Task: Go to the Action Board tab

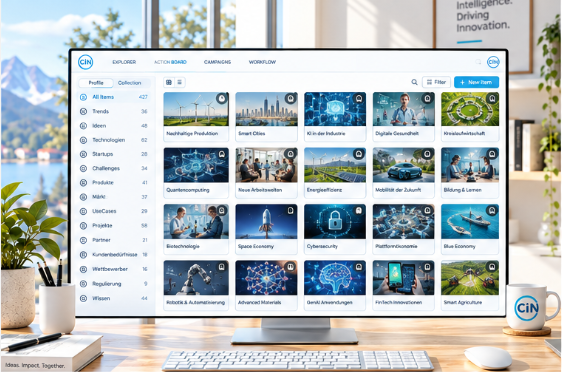Action: (x=170, y=62)
